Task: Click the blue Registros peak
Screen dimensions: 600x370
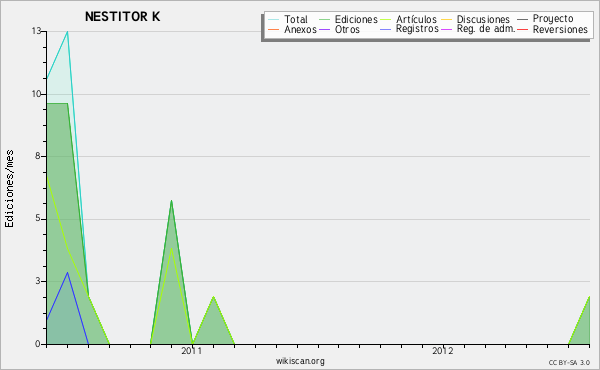Action: [x=68, y=273]
